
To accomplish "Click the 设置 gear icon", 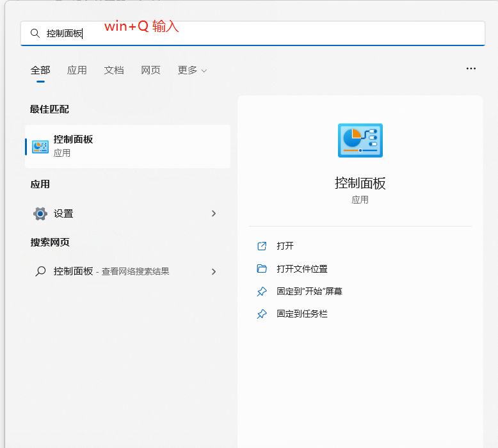I will (40, 214).
